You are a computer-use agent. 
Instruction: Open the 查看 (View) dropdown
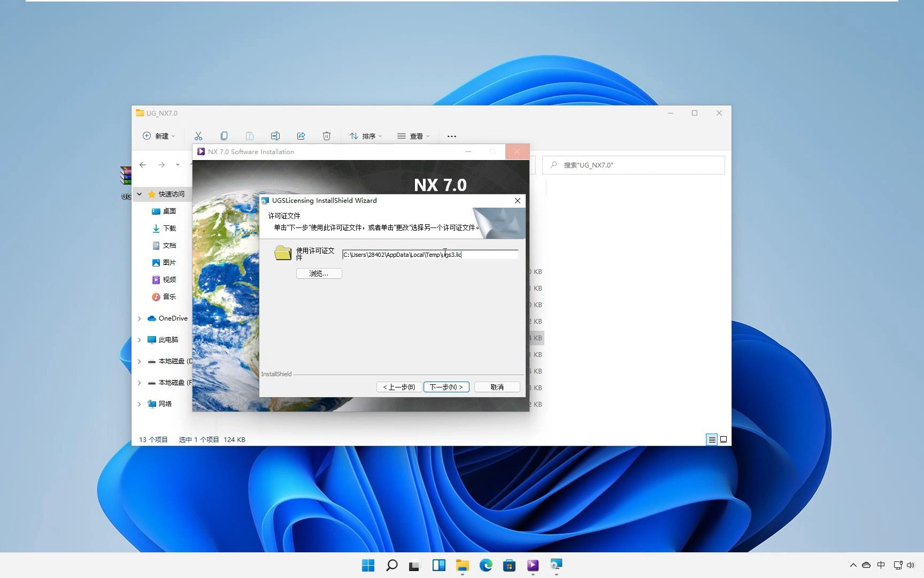[413, 136]
